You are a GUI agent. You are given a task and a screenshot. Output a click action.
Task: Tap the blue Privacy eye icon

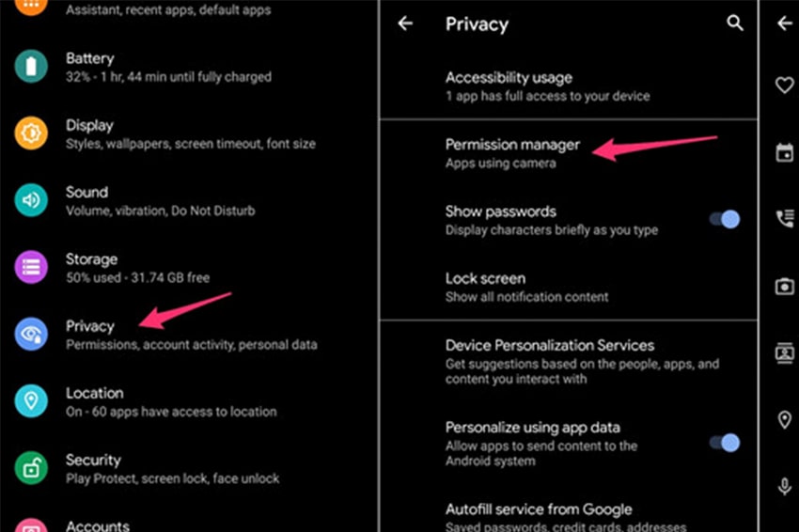pos(31,334)
